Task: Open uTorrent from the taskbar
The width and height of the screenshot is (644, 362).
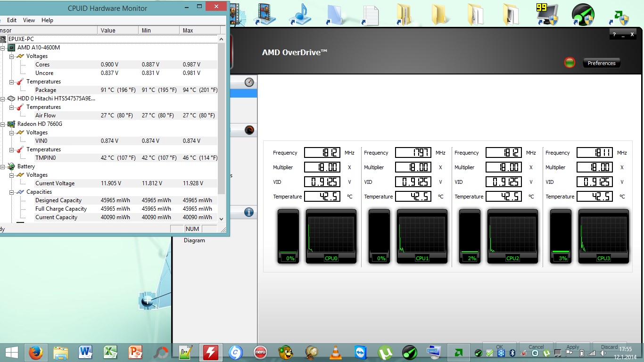Action: [x=386, y=352]
